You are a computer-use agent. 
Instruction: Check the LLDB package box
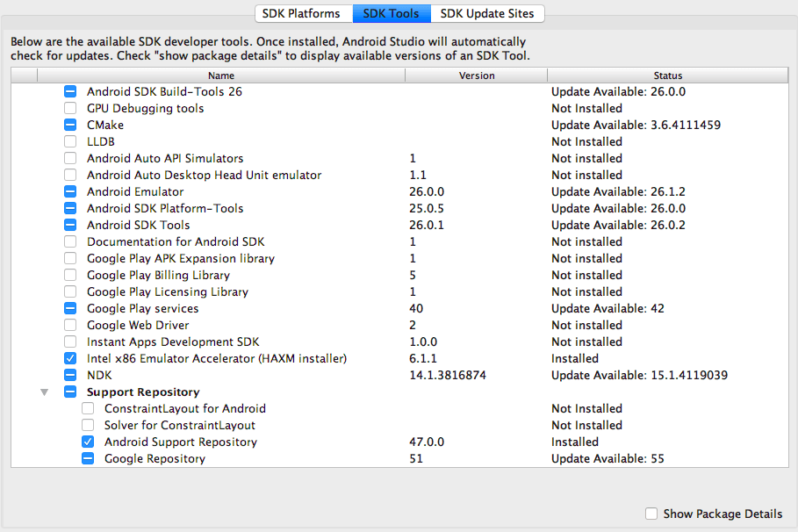click(70, 141)
